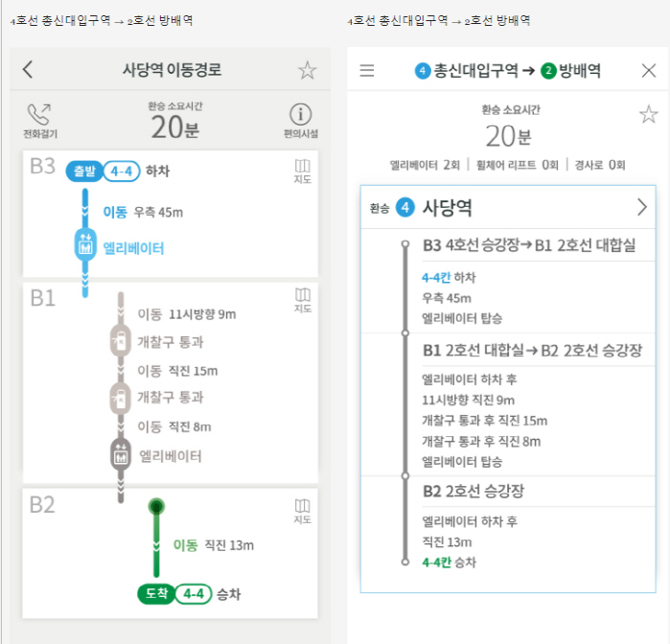670x644 pixels.
Task: Open the B2 floor map icon
Action: [303, 510]
